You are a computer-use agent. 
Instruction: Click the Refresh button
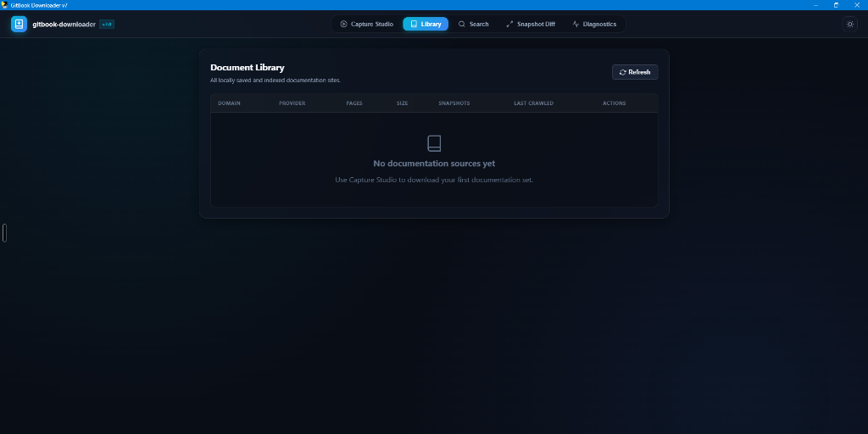pyautogui.click(x=635, y=72)
